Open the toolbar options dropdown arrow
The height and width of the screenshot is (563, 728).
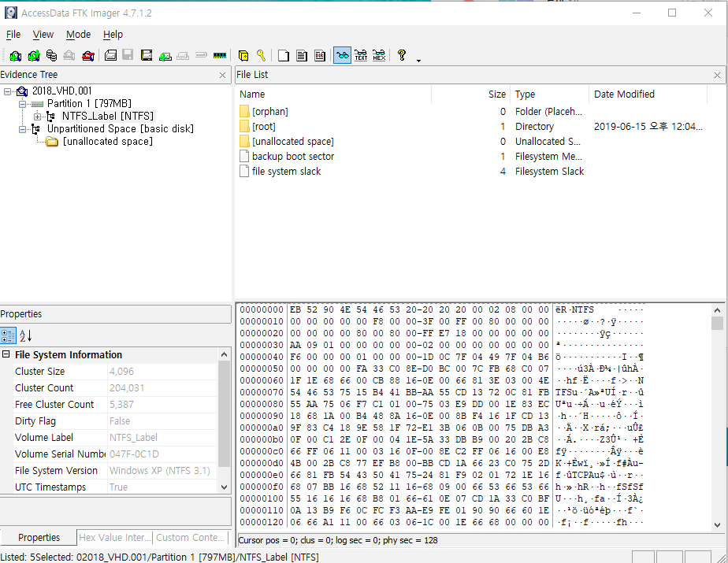pyautogui.click(x=418, y=61)
